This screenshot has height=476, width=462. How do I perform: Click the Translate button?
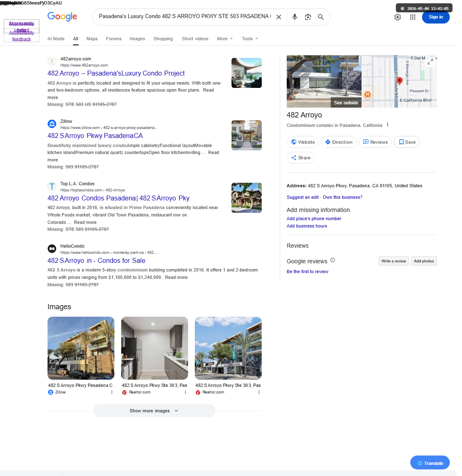[x=430, y=463]
